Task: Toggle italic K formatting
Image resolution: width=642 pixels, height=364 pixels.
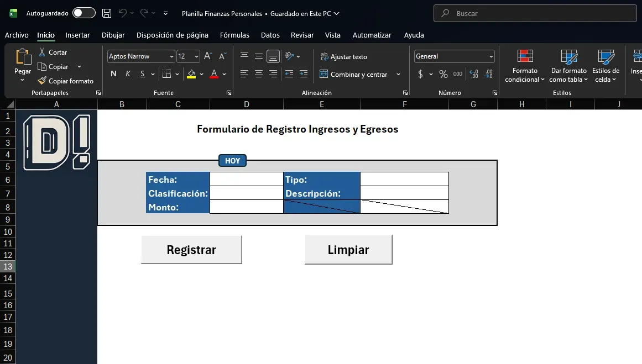Action: click(x=128, y=74)
